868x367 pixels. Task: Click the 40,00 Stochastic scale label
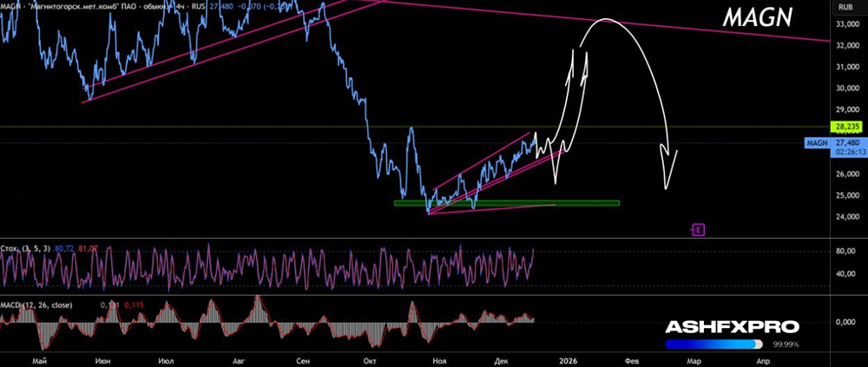coord(847,274)
